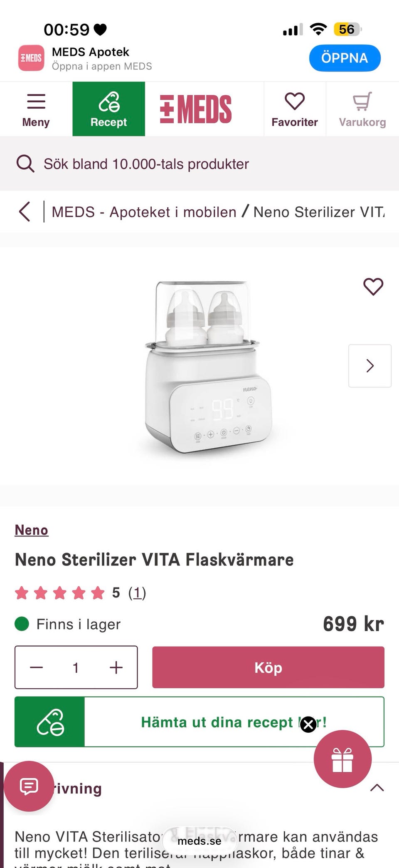Open the Varukorg shopping cart
The image size is (399, 868).
click(362, 109)
